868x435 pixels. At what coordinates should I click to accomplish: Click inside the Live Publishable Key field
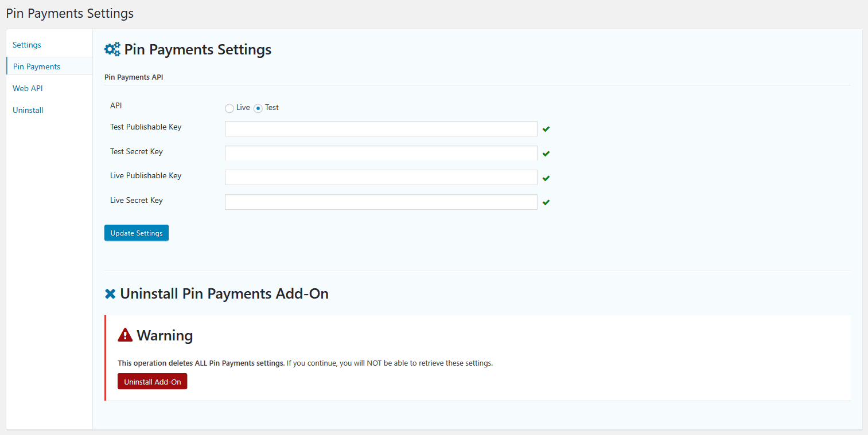click(x=380, y=177)
